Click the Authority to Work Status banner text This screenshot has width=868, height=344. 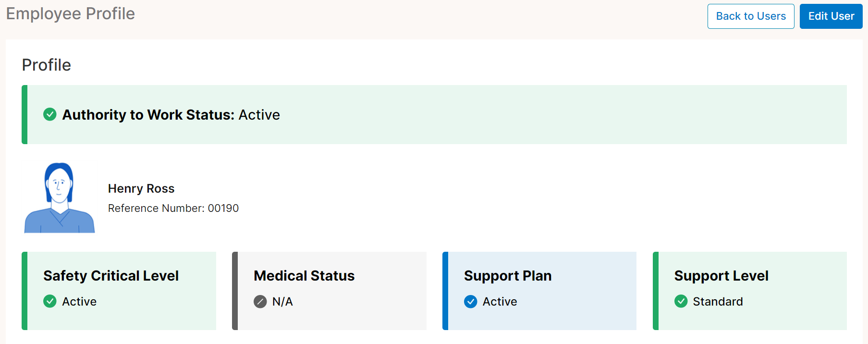171,115
